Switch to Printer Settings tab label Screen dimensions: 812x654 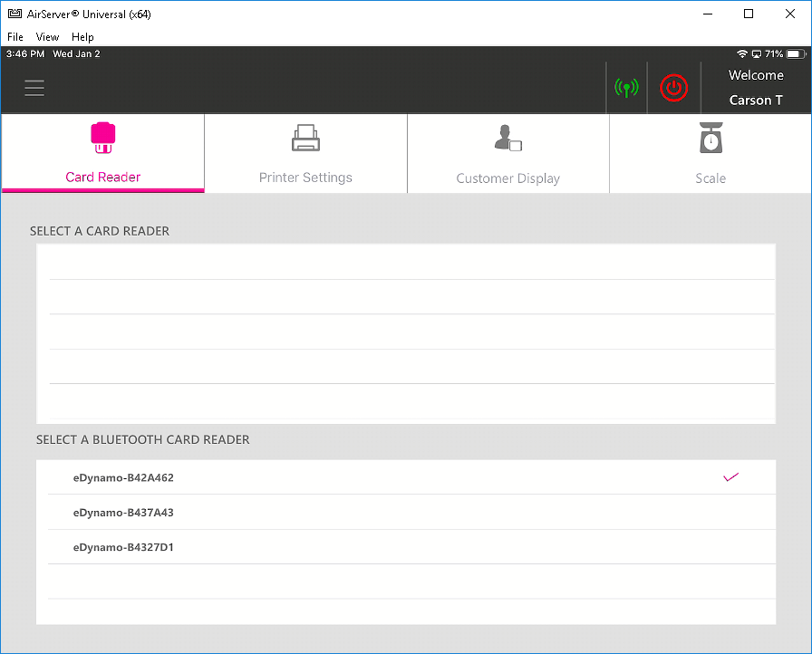[x=305, y=178]
